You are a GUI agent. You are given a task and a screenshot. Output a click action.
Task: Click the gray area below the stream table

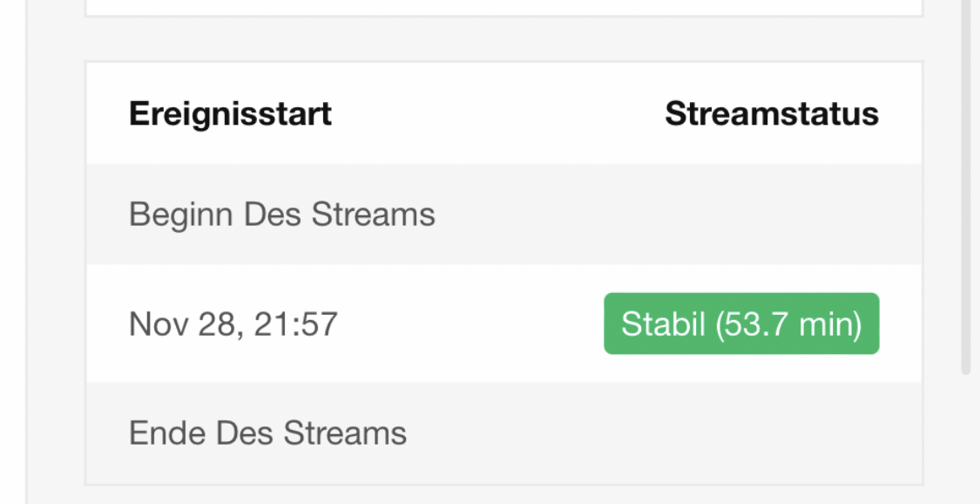click(504, 495)
